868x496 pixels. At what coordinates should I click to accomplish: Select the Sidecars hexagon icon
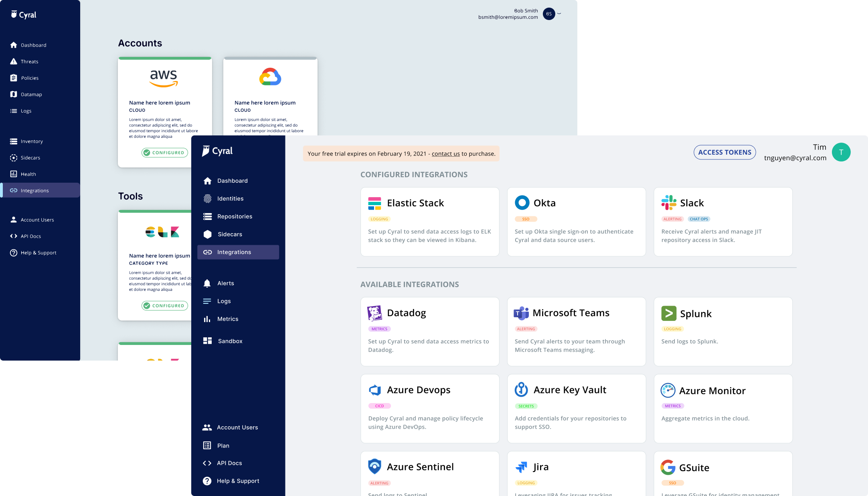point(207,234)
